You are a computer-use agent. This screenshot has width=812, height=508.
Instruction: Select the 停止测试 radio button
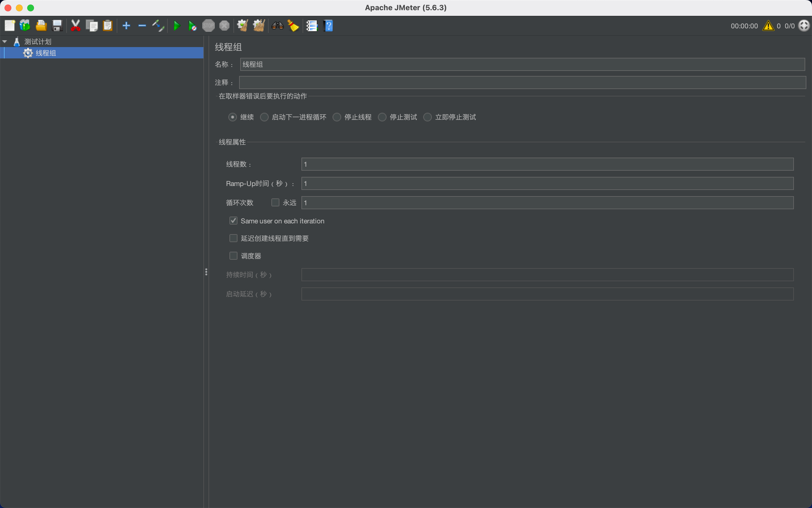(x=382, y=117)
